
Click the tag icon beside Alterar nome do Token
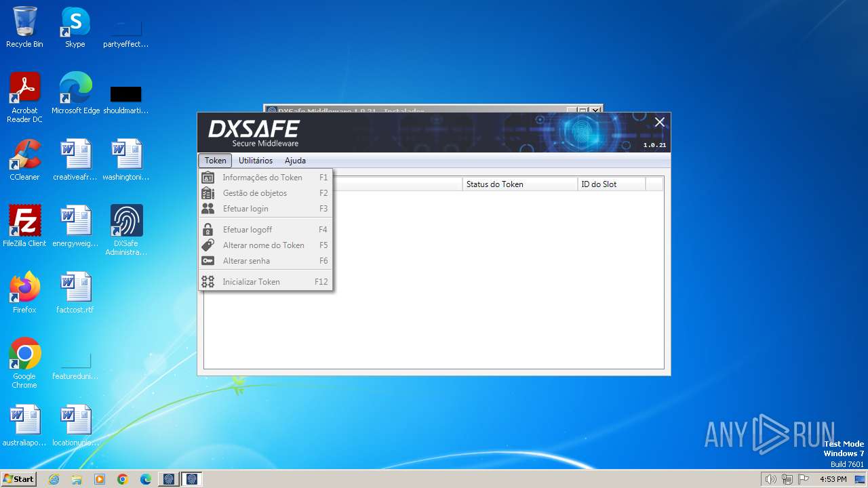click(208, 245)
